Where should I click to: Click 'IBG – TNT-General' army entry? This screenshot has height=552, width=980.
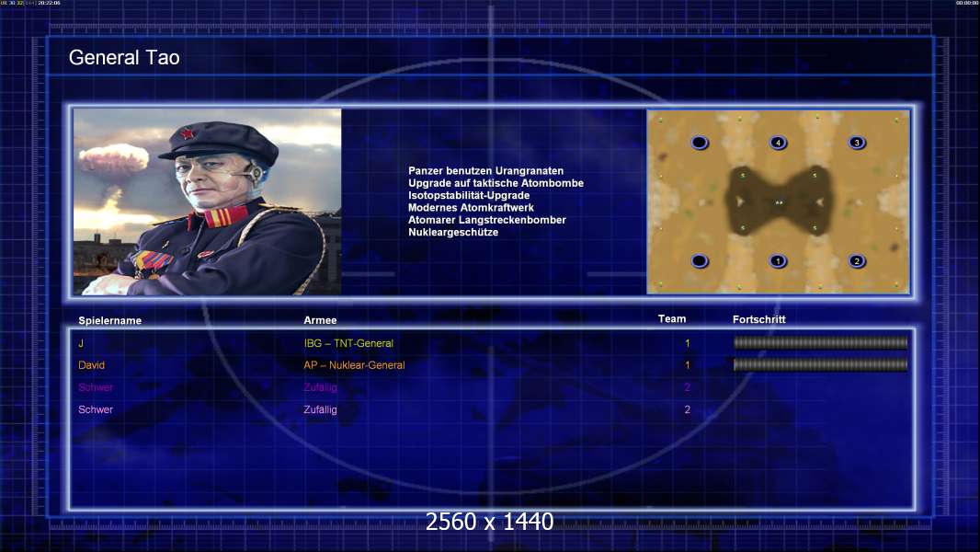(348, 343)
